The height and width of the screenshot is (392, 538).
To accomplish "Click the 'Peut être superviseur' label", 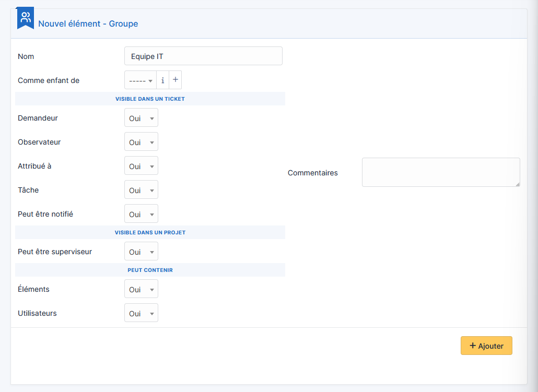I will click(55, 252).
